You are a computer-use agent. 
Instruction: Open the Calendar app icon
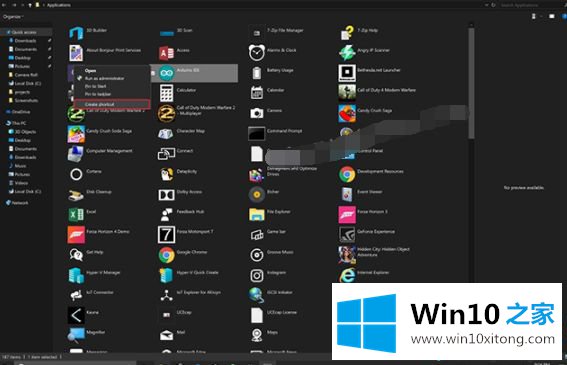pyautogui.click(x=257, y=93)
